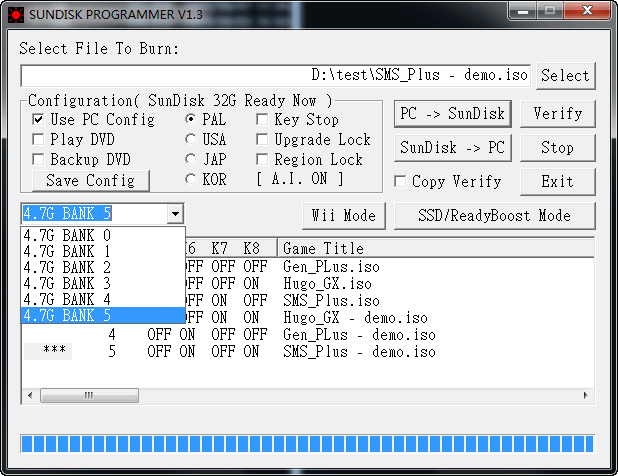The width and height of the screenshot is (618, 476).
Task: Enable the Backup DVD checkbox
Action: [x=38, y=159]
